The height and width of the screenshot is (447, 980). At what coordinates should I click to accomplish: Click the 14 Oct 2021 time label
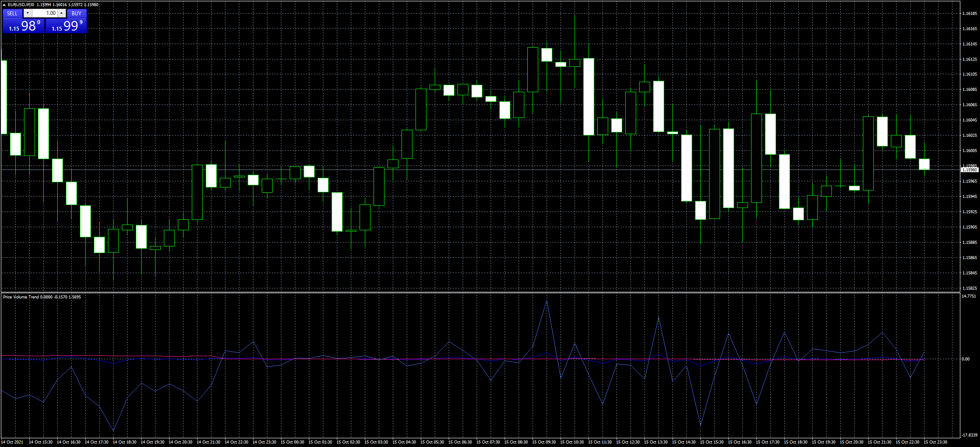click(12, 442)
